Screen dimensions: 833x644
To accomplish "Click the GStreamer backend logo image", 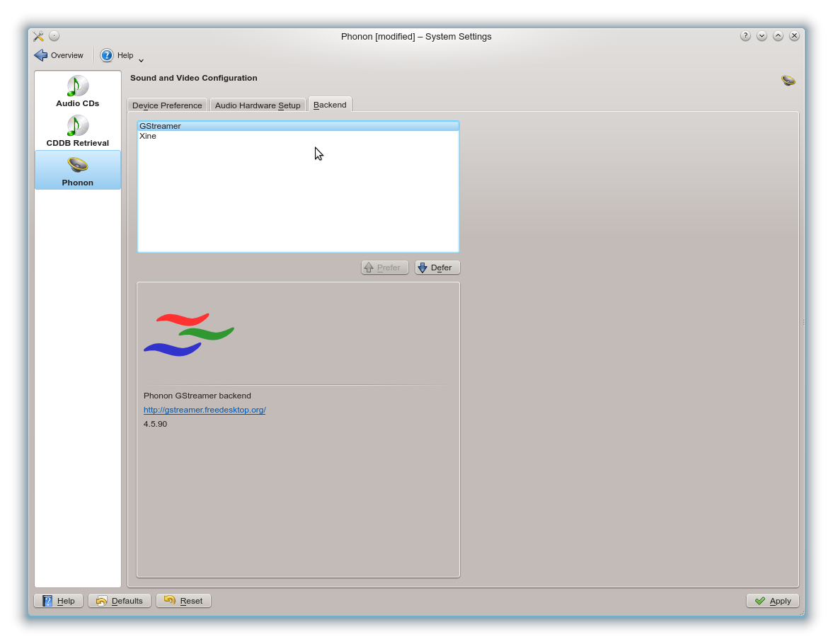I will pos(189,333).
